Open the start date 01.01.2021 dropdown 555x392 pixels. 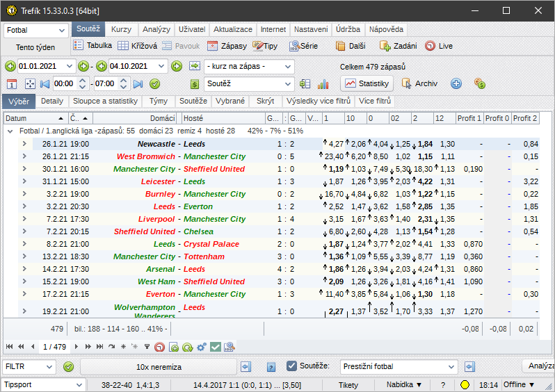70,66
